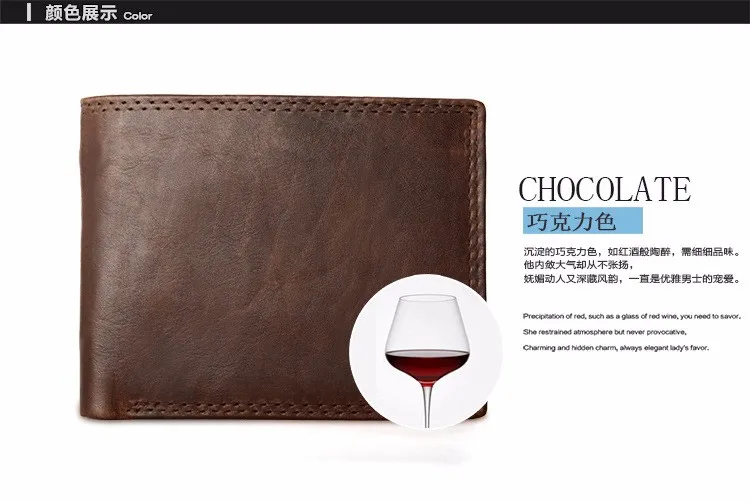Click the white vertical bar in header
The height and width of the screenshot is (502, 750).
point(29,12)
